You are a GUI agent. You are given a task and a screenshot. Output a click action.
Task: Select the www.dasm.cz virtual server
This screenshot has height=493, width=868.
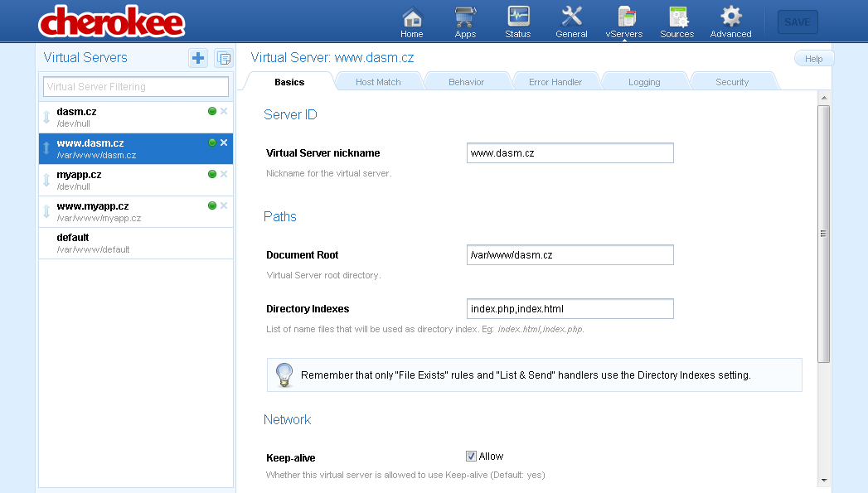136,149
